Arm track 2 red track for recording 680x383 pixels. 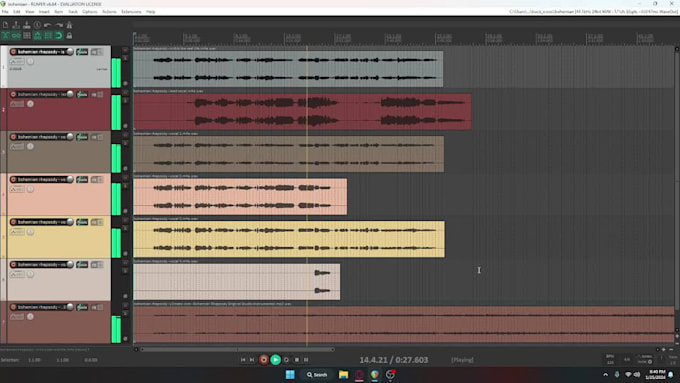click(13, 94)
